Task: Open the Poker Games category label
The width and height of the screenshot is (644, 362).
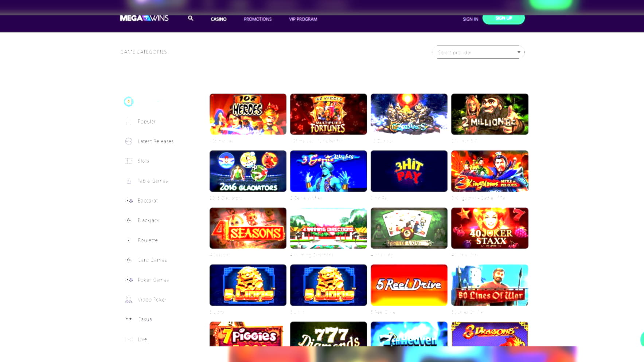Action: [153, 280]
